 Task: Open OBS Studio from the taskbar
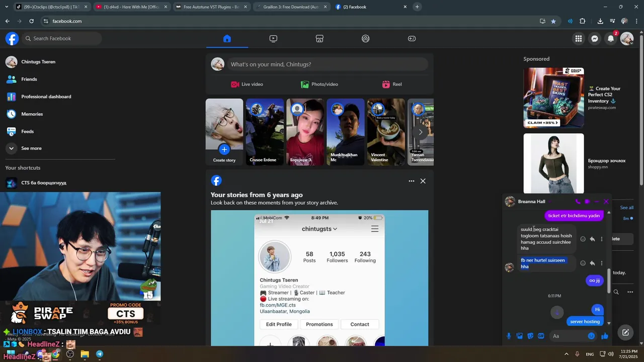[70, 354]
